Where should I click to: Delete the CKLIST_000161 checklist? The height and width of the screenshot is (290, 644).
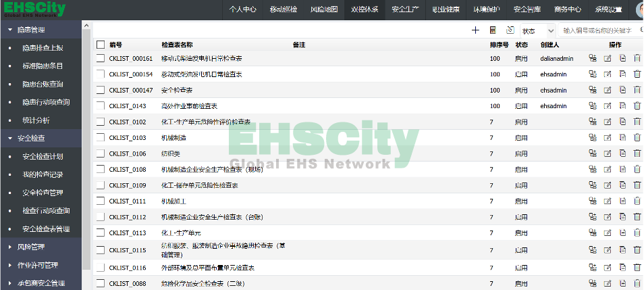(x=637, y=58)
